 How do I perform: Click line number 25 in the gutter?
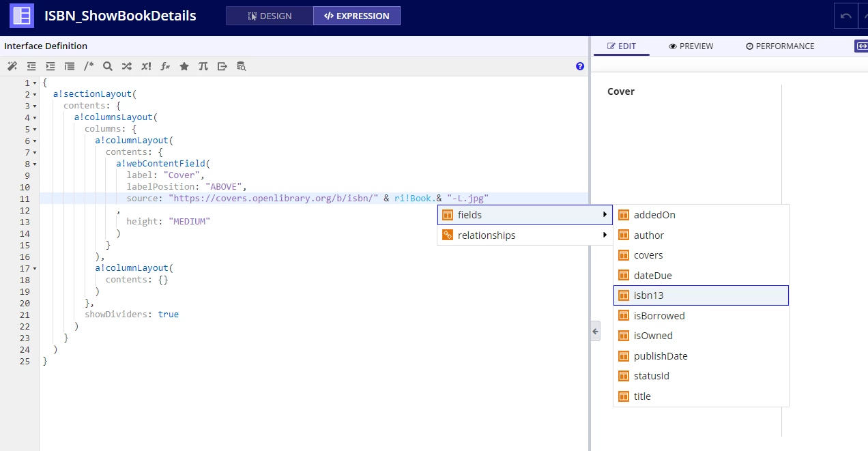pyautogui.click(x=25, y=361)
